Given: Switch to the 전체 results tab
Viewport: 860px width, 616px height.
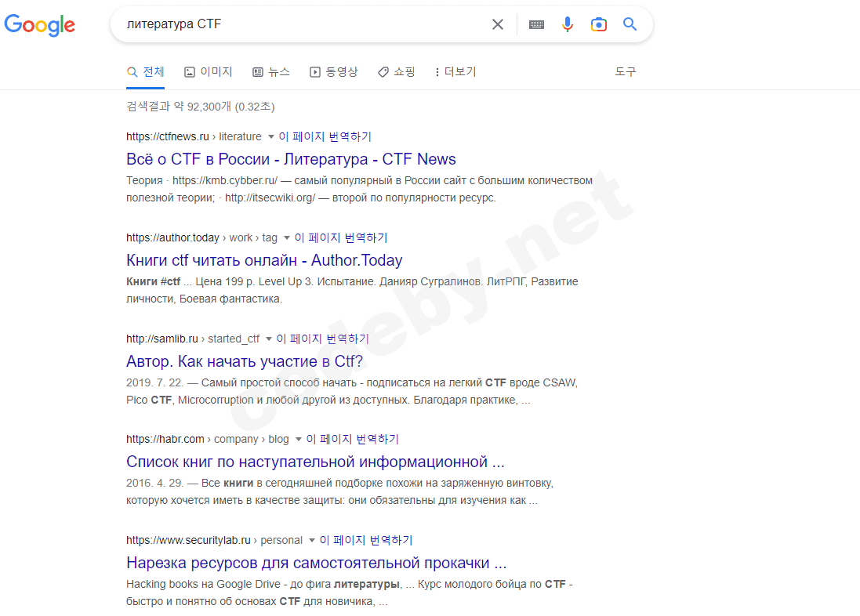Looking at the screenshot, I should pyautogui.click(x=145, y=71).
